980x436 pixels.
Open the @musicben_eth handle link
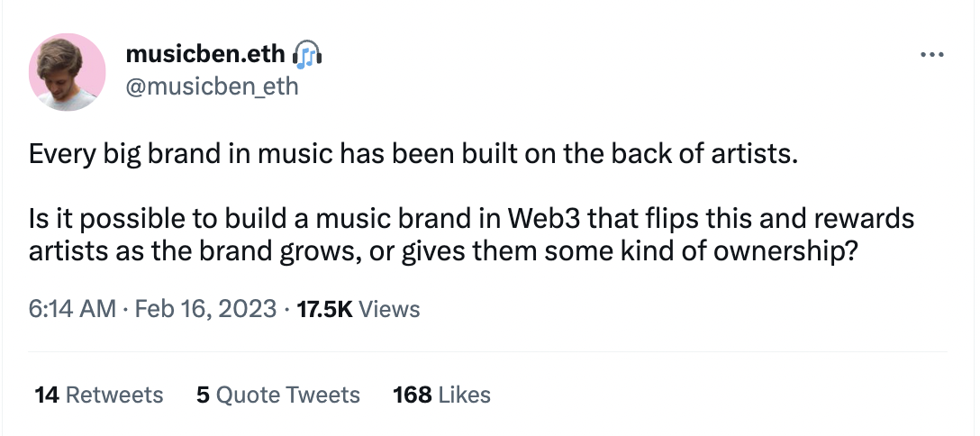click(212, 86)
